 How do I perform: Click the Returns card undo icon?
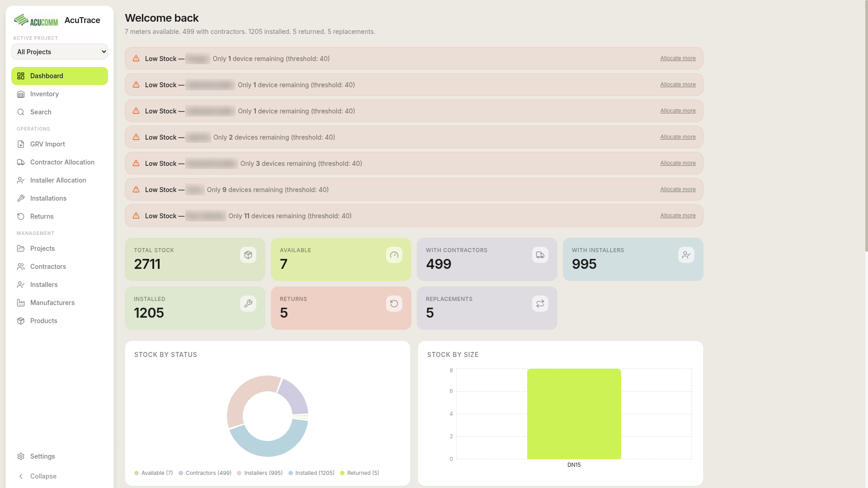tap(394, 304)
